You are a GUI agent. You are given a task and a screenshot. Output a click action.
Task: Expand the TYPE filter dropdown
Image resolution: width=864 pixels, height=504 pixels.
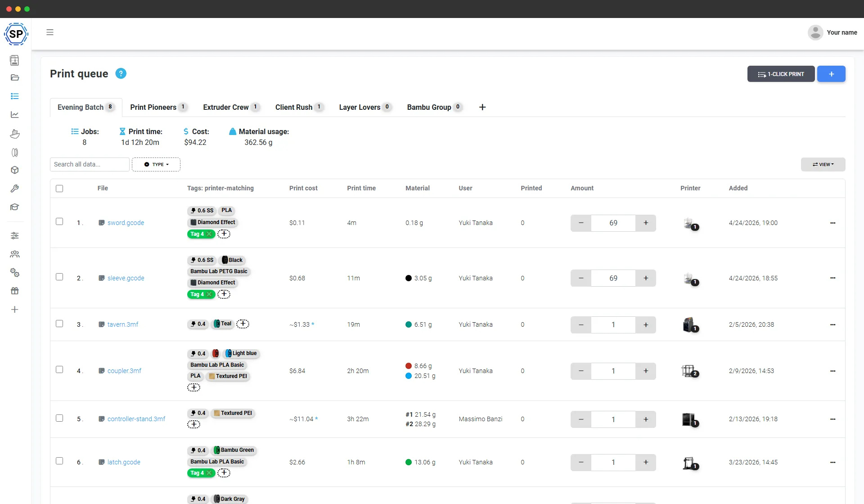coord(156,164)
